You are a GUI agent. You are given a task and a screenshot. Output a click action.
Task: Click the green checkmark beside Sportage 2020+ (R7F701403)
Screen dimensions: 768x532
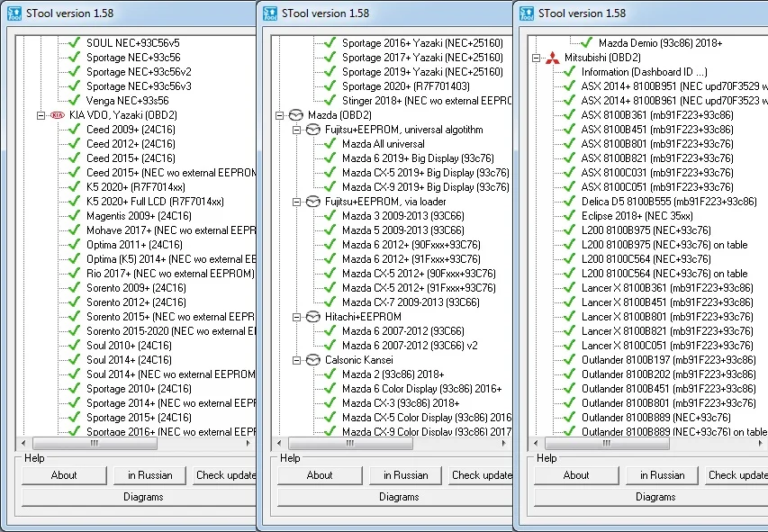330,86
